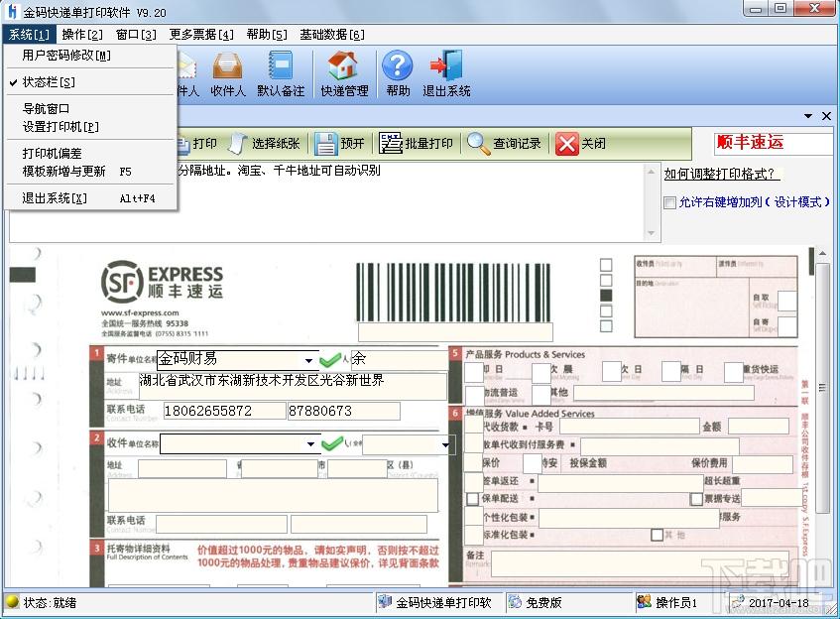Click yellow status indicator in status bar
Image resolution: width=840 pixels, height=619 pixels.
(12, 602)
